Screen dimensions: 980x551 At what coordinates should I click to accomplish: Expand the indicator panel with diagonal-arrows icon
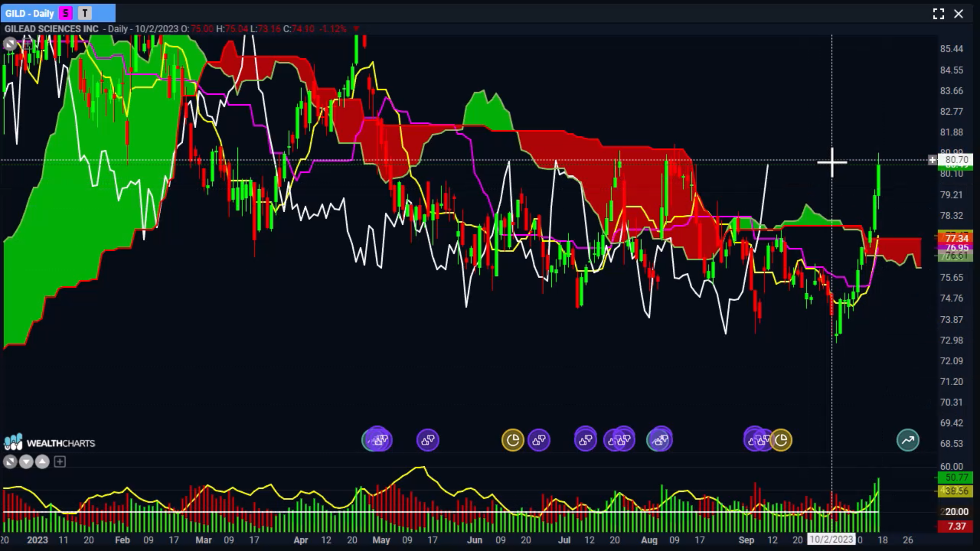(x=10, y=462)
